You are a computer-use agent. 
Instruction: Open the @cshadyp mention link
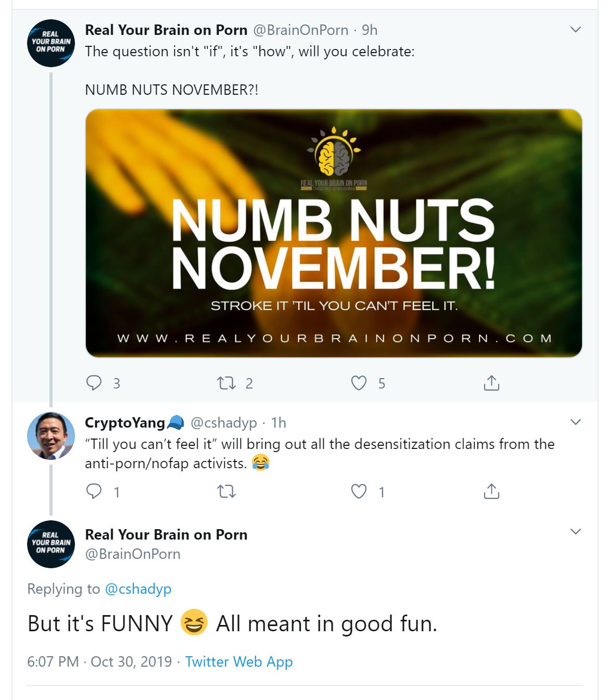[138, 589]
